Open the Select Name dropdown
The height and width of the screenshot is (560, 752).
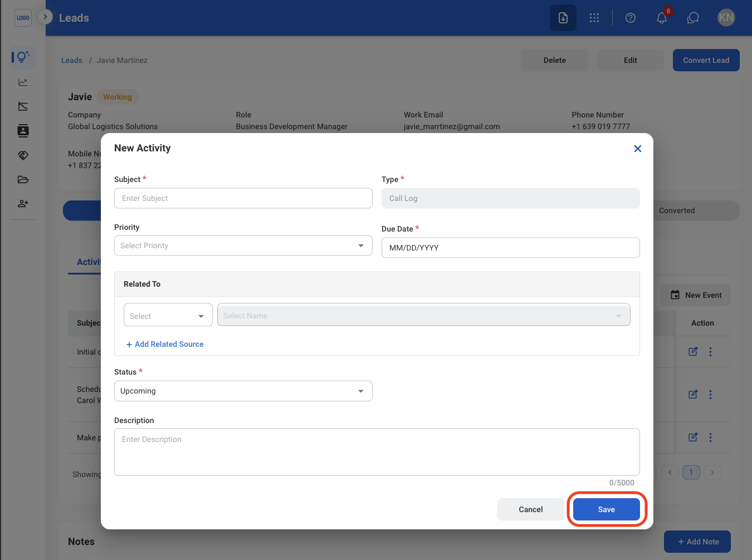[423, 315]
